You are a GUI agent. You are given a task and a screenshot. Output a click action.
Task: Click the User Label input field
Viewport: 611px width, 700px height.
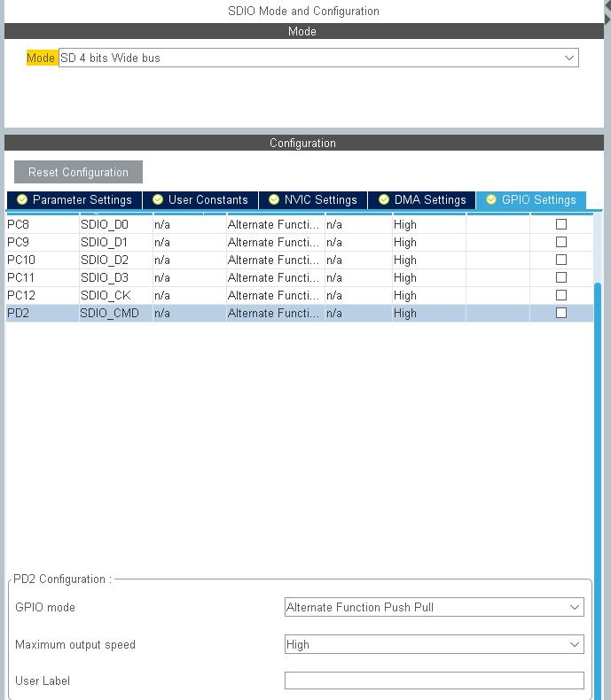tap(434, 681)
